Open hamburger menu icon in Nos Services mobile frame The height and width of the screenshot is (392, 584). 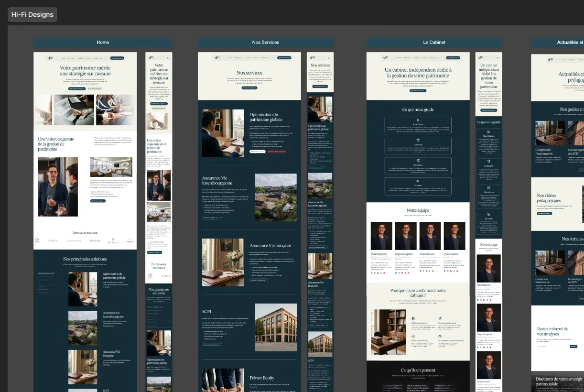(x=329, y=58)
